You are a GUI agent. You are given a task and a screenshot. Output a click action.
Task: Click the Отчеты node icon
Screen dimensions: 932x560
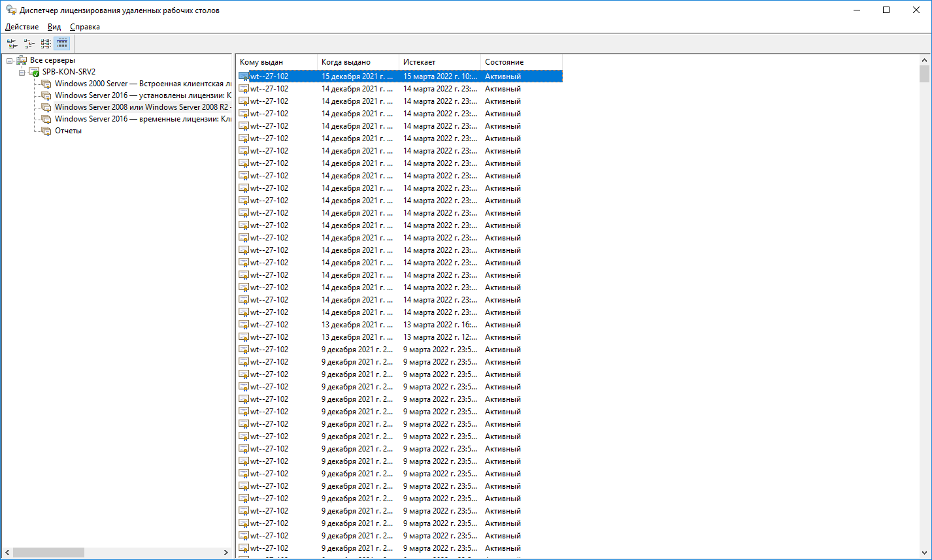click(x=46, y=131)
